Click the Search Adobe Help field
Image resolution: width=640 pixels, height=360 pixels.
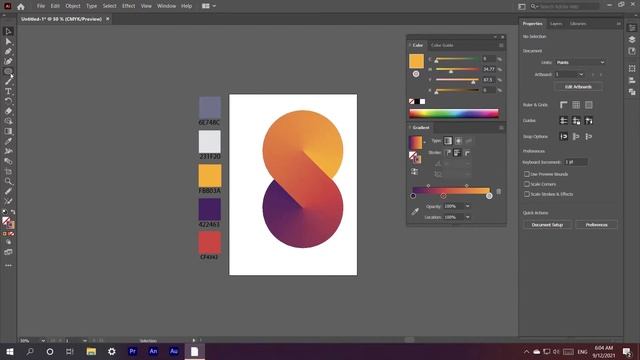click(565, 6)
